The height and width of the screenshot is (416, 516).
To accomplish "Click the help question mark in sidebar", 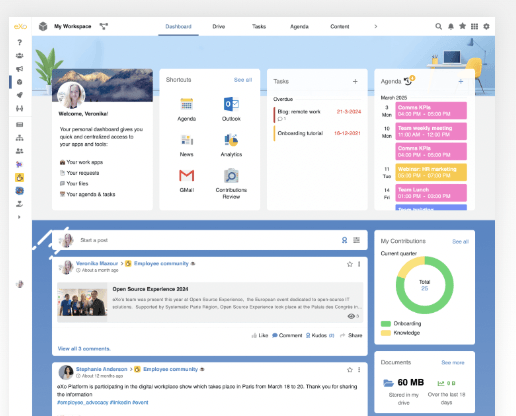I will click(x=20, y=42).
